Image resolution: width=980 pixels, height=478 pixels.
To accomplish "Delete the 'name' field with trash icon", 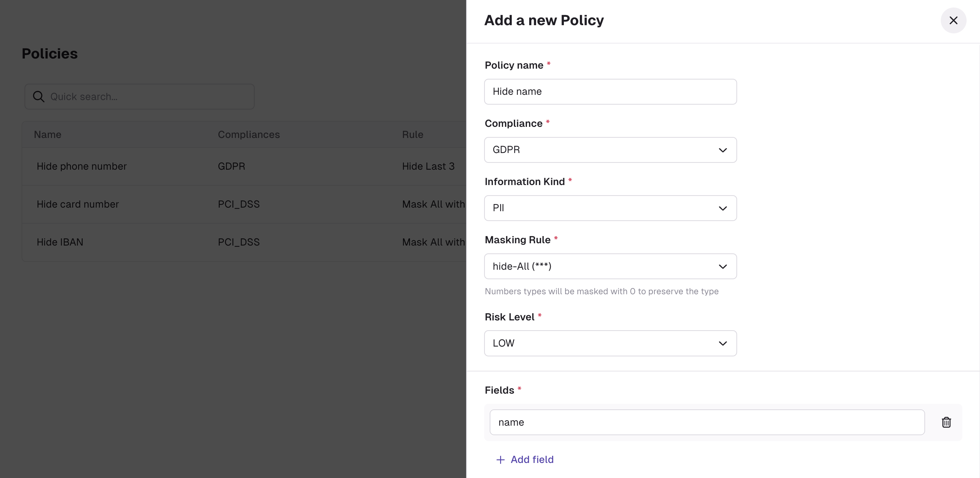I will pos(946,422).
